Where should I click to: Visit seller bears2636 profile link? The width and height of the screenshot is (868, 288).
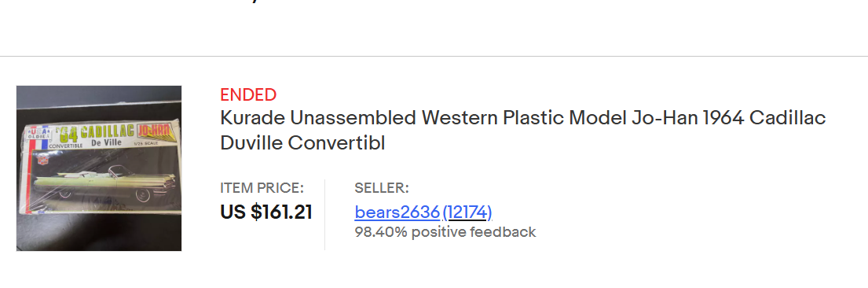point(397,212)
